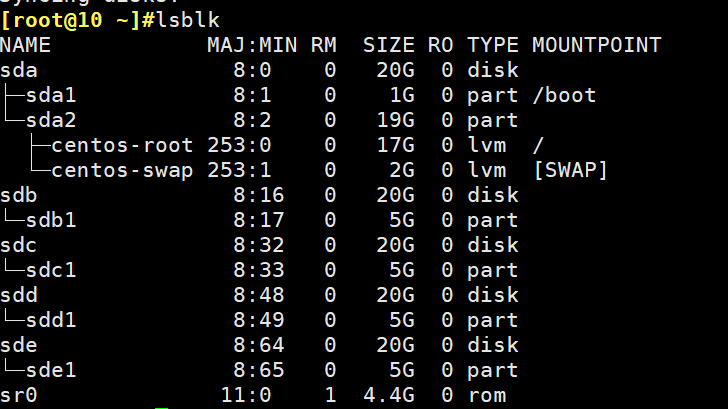
Task: Click the TYPE column header
Action: pyautogui.click(x=492, y=45)
